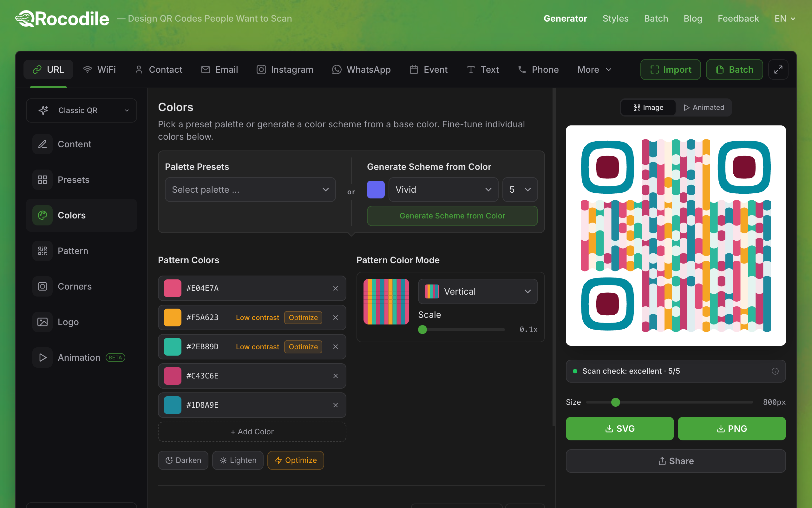Click the Logo image icon in sidebar
Viewport: 812px width, 508px height.
(42, 322)
